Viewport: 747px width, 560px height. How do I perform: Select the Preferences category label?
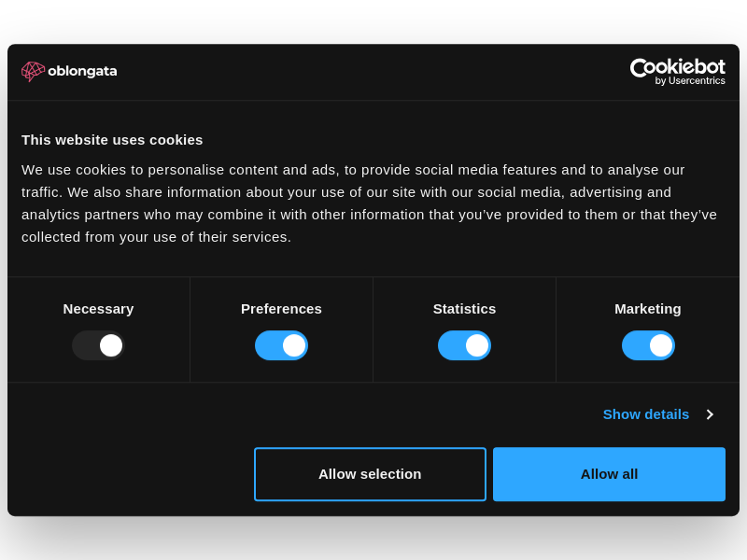(281, 309)
